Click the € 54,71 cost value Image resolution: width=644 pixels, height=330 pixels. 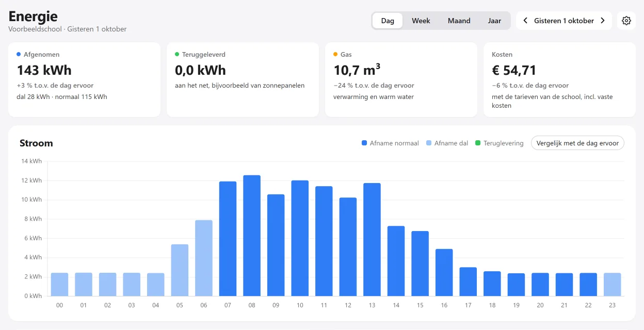[514, 70]
